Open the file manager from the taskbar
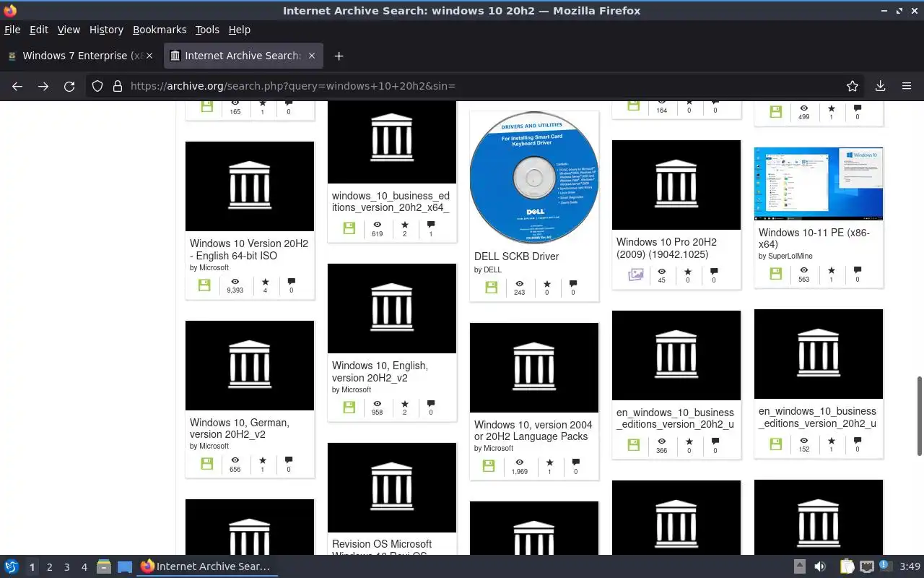Image resolution: width=924 pixels, height=578 pixels. (x=104, y=566)
